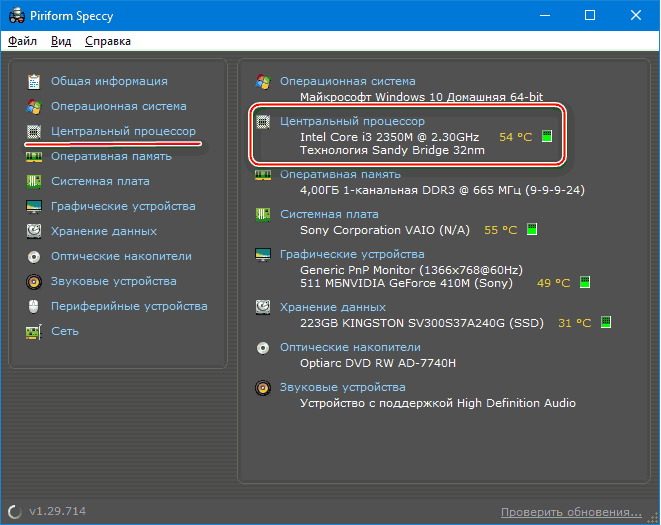
Task: Click the Майкрософт Windows 10 Домашняя 64-bit text
Action: click(x=422, y=97)
